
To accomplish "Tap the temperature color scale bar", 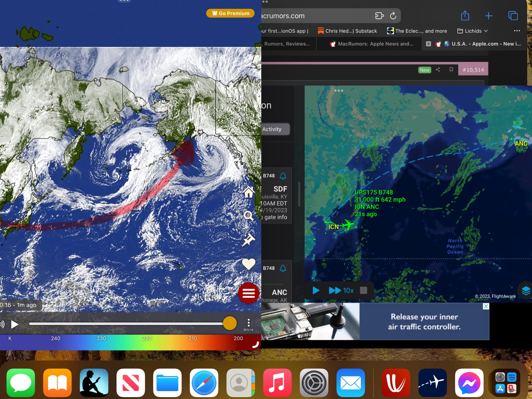I will (x=130, y=343).
